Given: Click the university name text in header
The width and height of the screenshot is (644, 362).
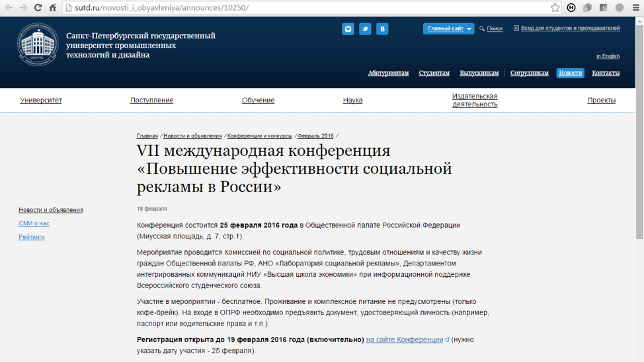Looking at the screenshot, I should tap(140, 45).
